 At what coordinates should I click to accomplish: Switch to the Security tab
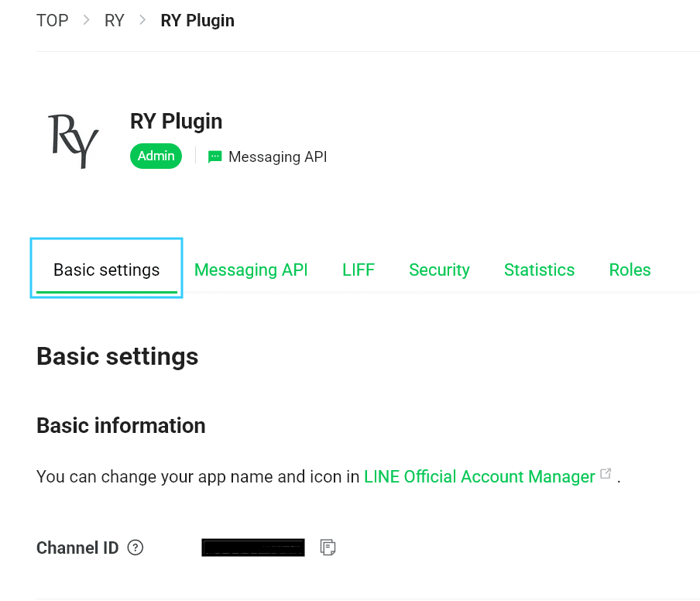[x=439, y=270]
